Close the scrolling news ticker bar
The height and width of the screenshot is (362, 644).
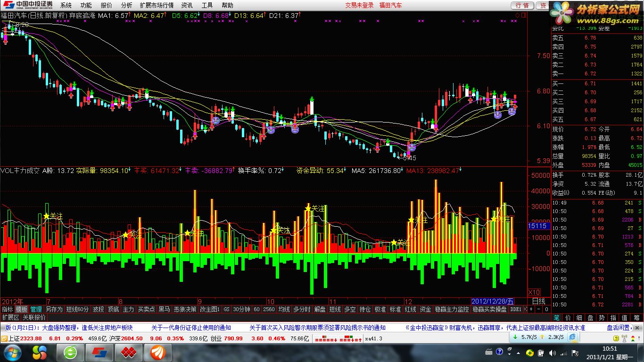pos(637,328)
